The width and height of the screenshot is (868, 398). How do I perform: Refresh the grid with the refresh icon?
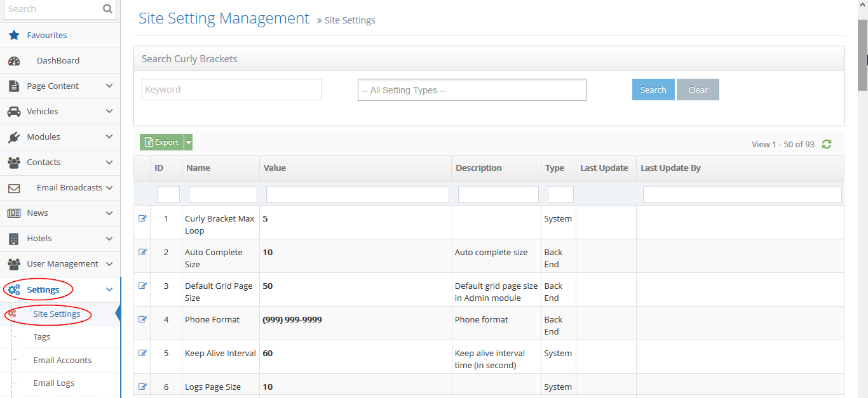pos(826,144)
